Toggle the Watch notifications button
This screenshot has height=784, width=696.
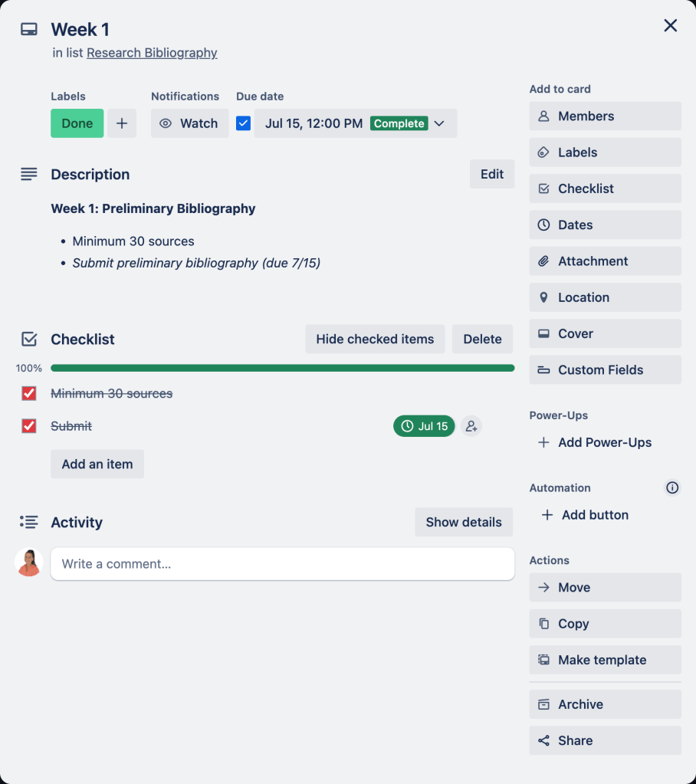click(189, 123)
